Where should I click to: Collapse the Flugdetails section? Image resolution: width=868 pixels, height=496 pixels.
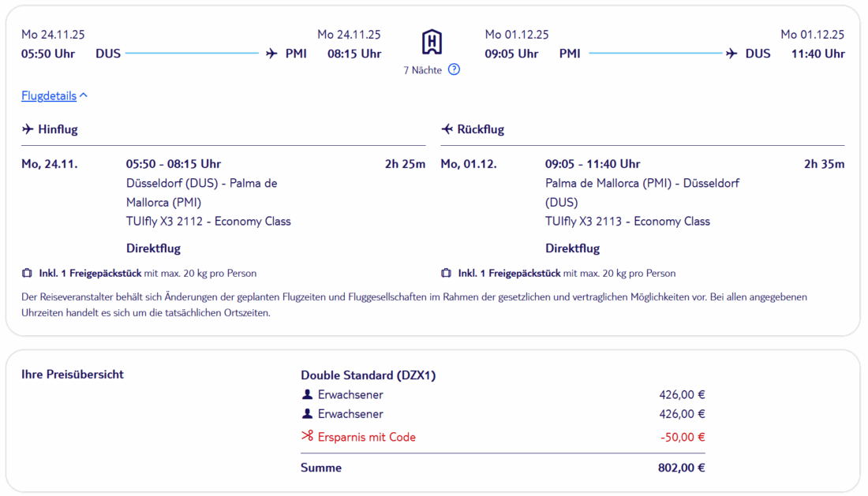pyautogui.click(x=49, y=96)
